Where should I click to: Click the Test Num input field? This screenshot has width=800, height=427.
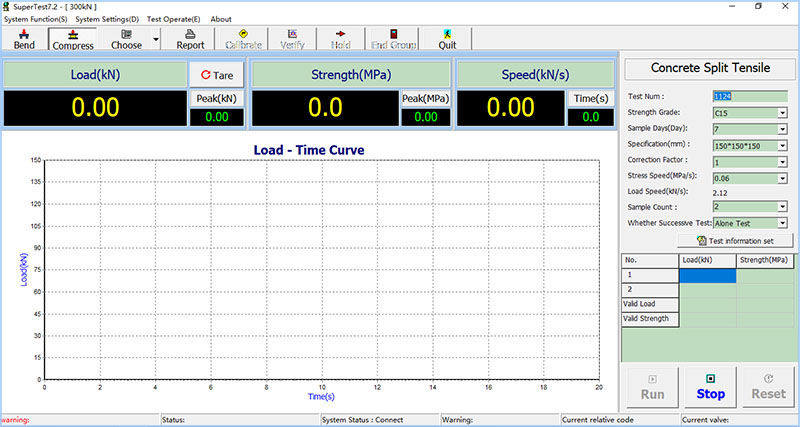point(750,97)
